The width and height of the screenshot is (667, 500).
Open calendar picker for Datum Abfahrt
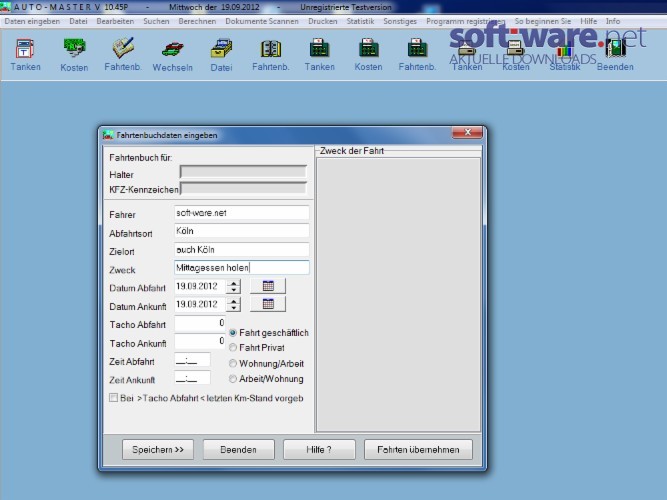(x=268, y=286)
